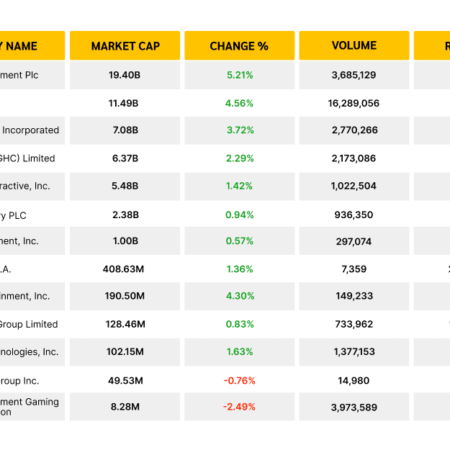Click the 1.36% change value

(240, 269)
